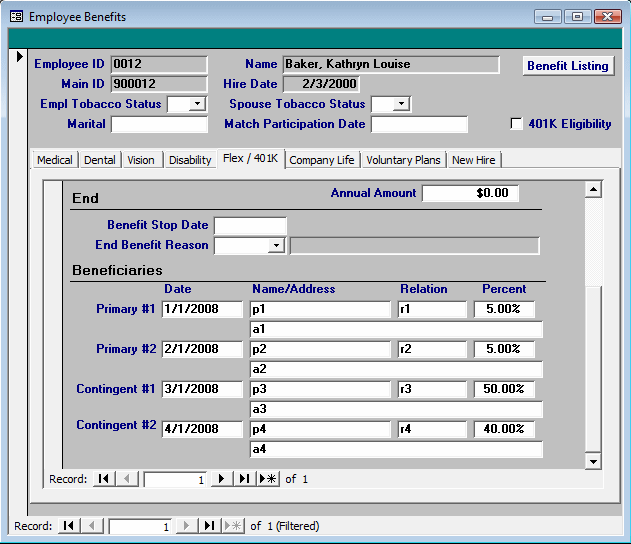
Task: Open the Voluntary Plans tab
Action: (403, 160)
